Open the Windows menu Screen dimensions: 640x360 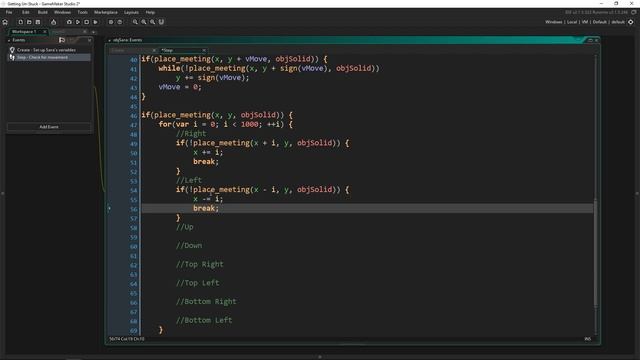click(62, 12)
